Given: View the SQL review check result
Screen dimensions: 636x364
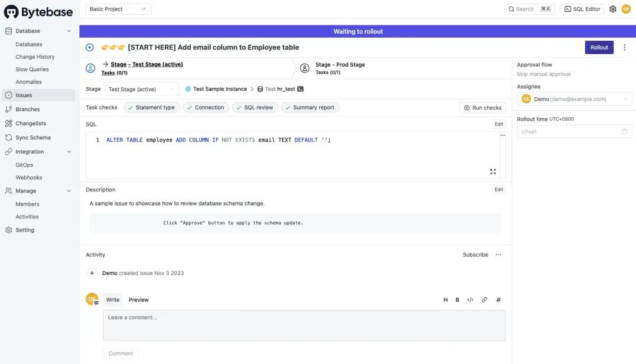Looking at the screenshot, I should (x=255, y=108).
